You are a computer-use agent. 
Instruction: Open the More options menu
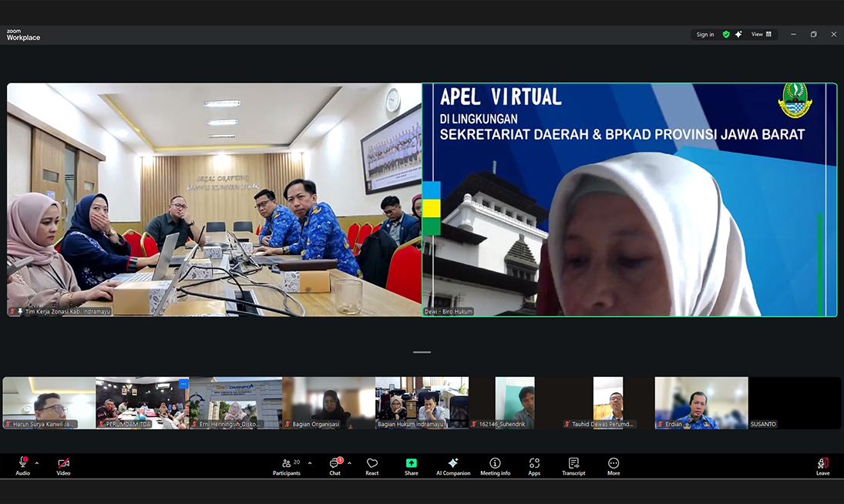pyautogui.click(x=614, y=466)
